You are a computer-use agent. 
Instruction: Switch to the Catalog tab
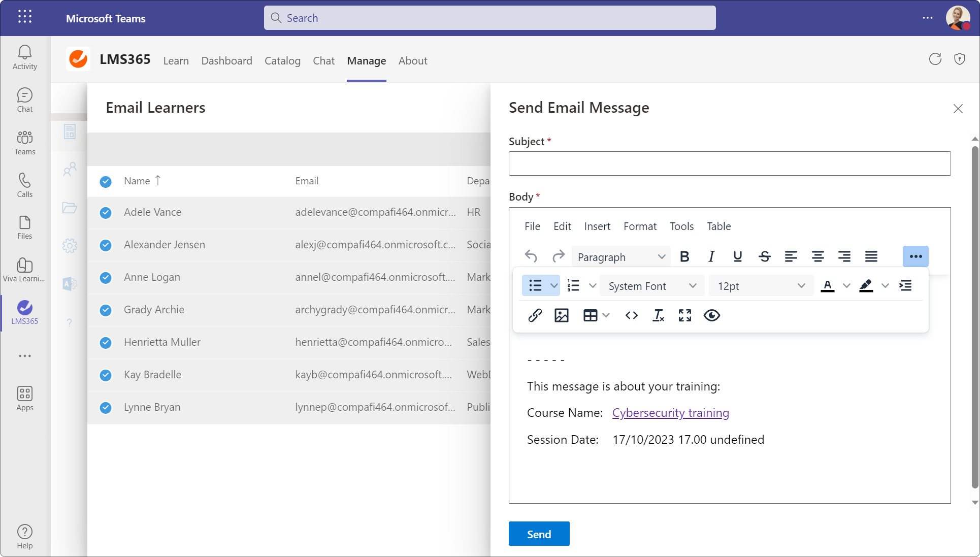pyautogui.click(x=282, y=60)
